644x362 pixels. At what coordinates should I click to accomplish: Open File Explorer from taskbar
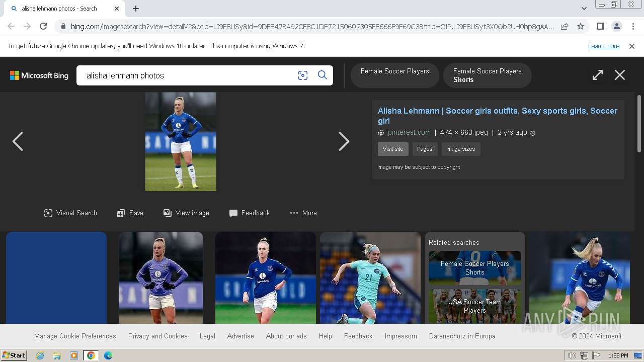[x=57, y=355]
